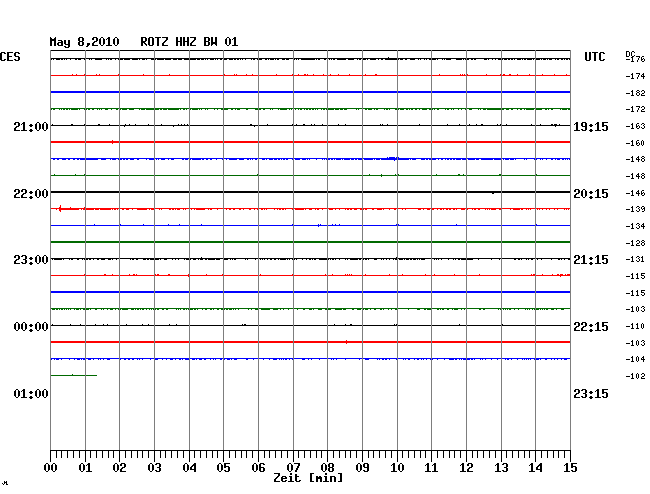Viewport: 650px width, 494px height.
Task: Click the short unfinished green trace above 01:00
Action: click(x=74, y=375)
